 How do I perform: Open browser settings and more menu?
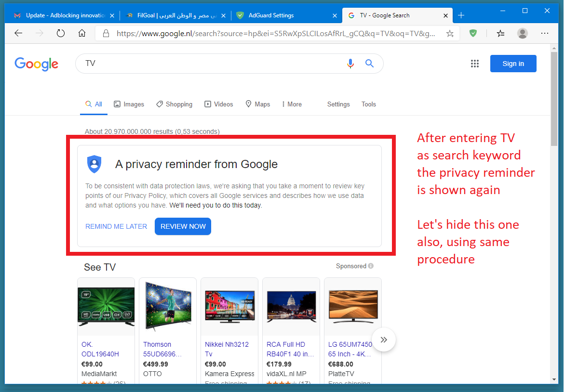(x=544, y=34)
